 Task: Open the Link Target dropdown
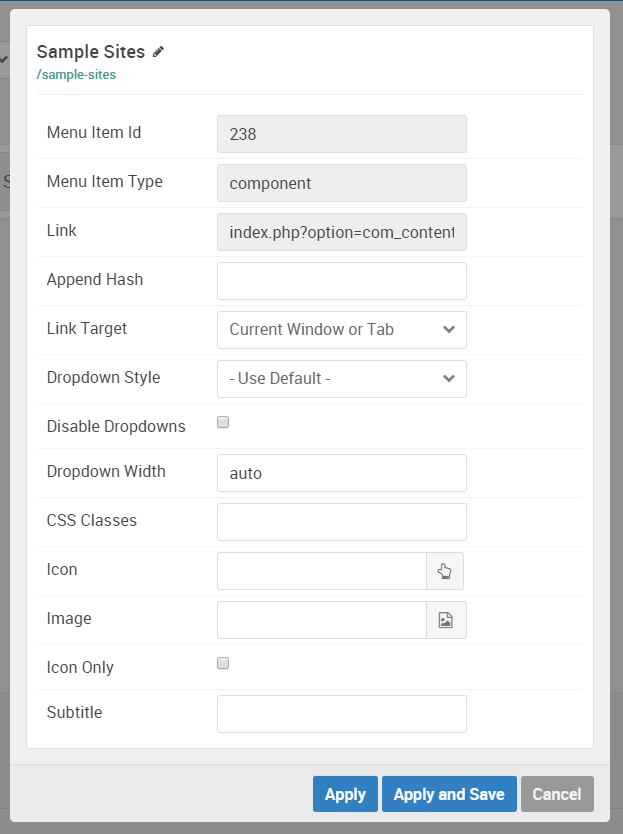341,330
